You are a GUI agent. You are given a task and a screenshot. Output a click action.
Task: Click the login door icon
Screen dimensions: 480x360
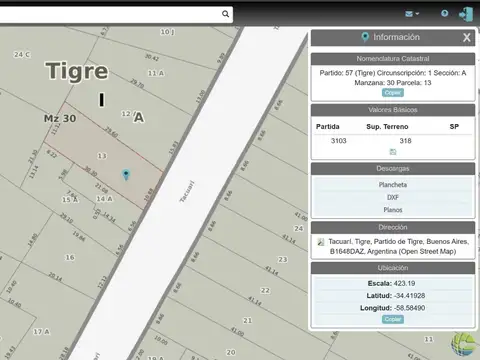click(x=466, y=14)
